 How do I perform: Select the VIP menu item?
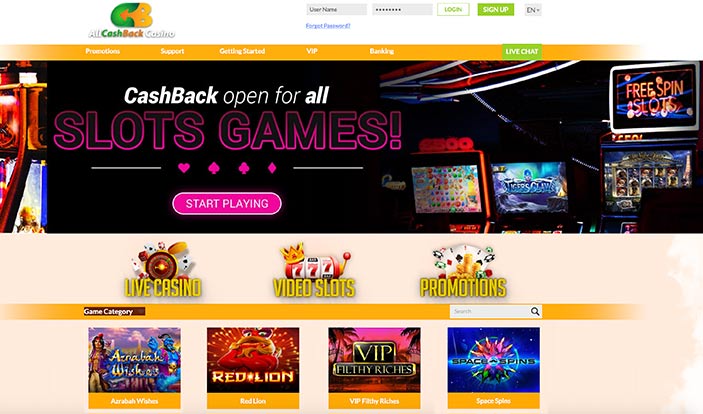tap(312, 51)
